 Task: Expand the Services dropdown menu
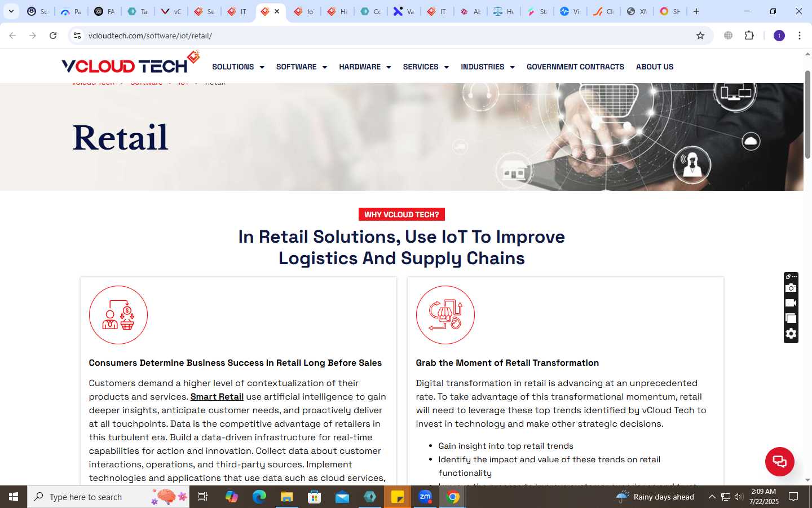(x=426, y=67)
